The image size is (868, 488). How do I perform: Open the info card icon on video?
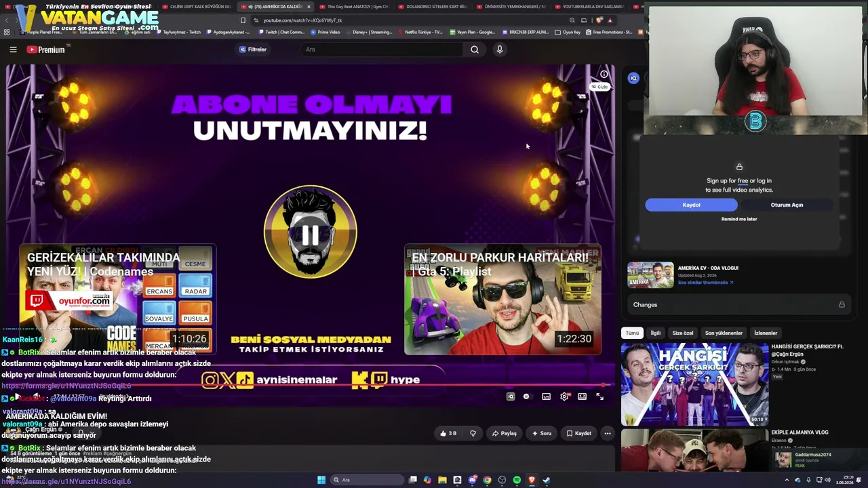click(604, 75)
